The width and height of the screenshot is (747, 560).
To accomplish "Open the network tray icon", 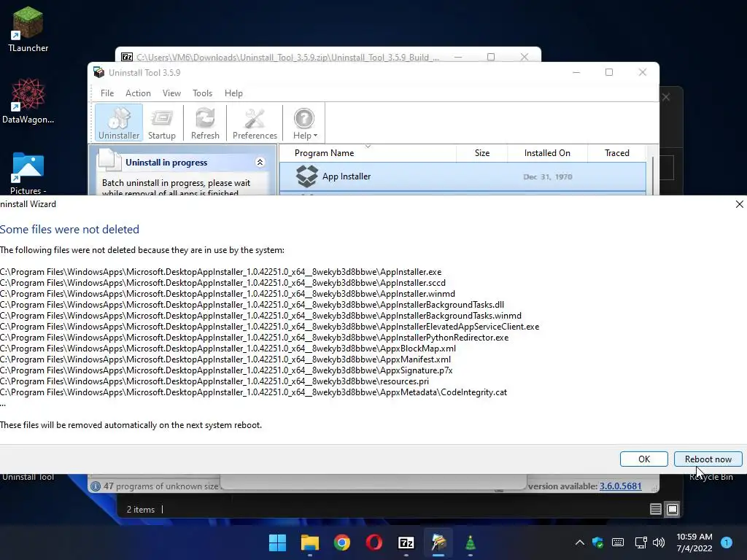I will pyautogui.click(x=640, y=542).
